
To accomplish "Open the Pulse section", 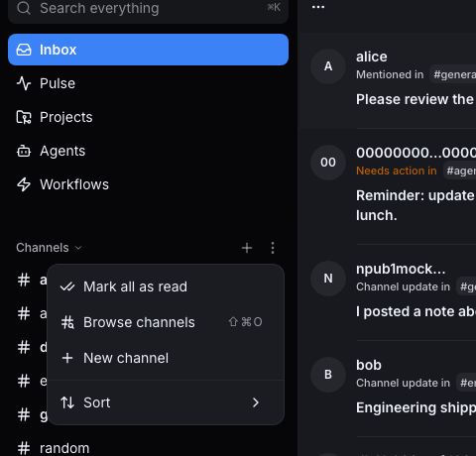I will coord(148,83).
